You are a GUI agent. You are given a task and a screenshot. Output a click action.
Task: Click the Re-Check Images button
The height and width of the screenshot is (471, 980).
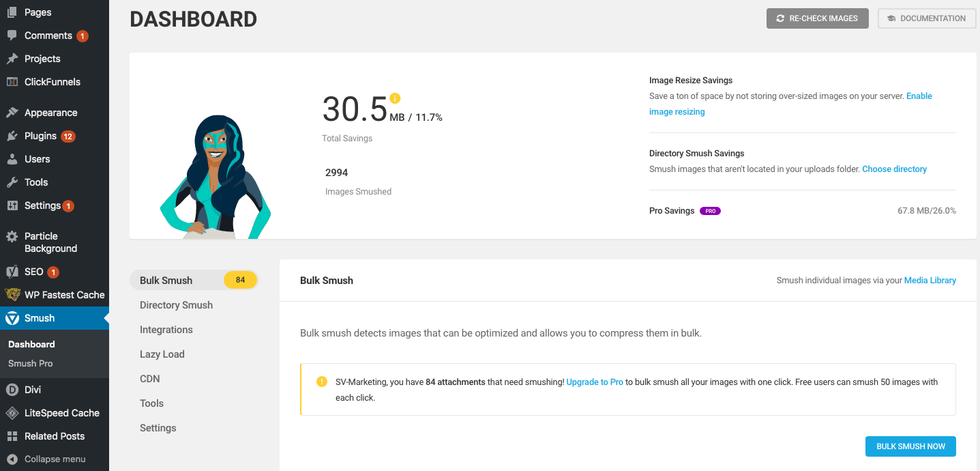(x=818, y=18)
